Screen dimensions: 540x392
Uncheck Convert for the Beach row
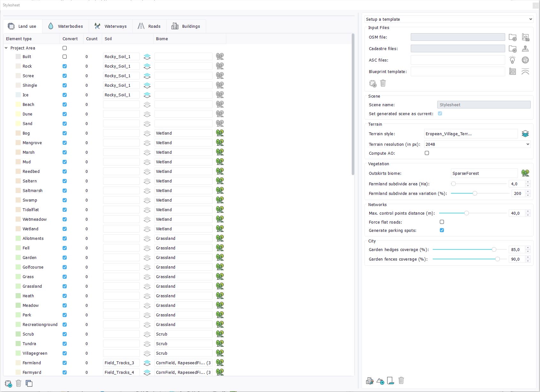[x=65, y=105]
